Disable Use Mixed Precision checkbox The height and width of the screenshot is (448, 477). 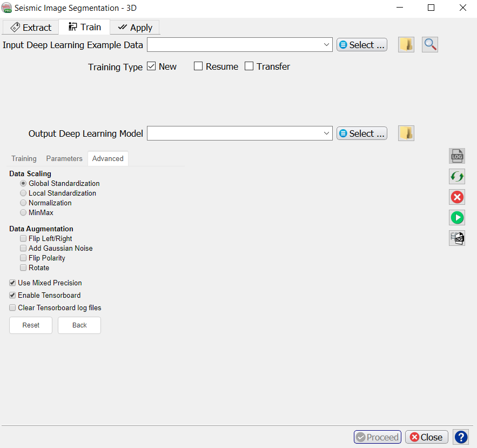coord(12,283)
